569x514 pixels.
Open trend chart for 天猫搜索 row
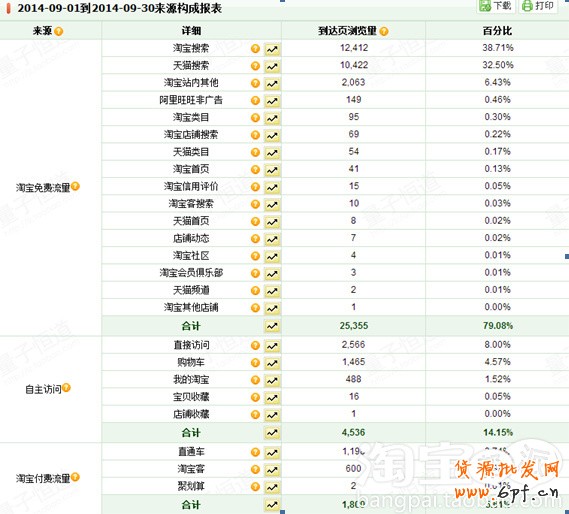(272, 66)
